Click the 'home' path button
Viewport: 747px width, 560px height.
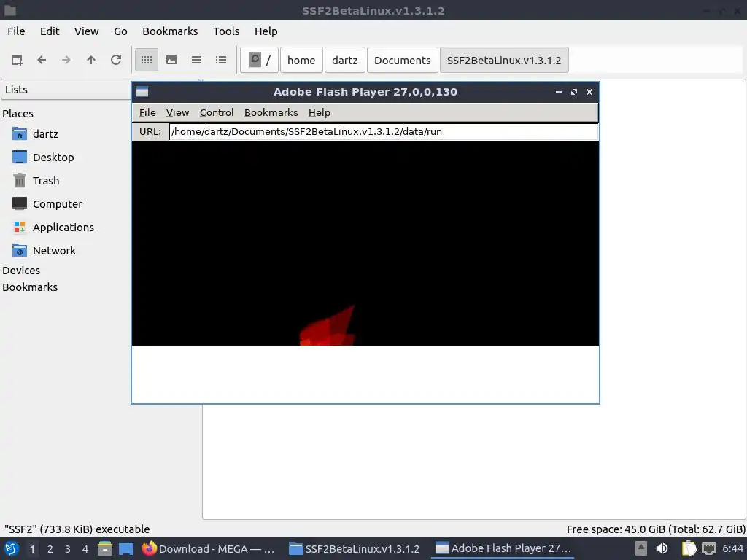301,60
